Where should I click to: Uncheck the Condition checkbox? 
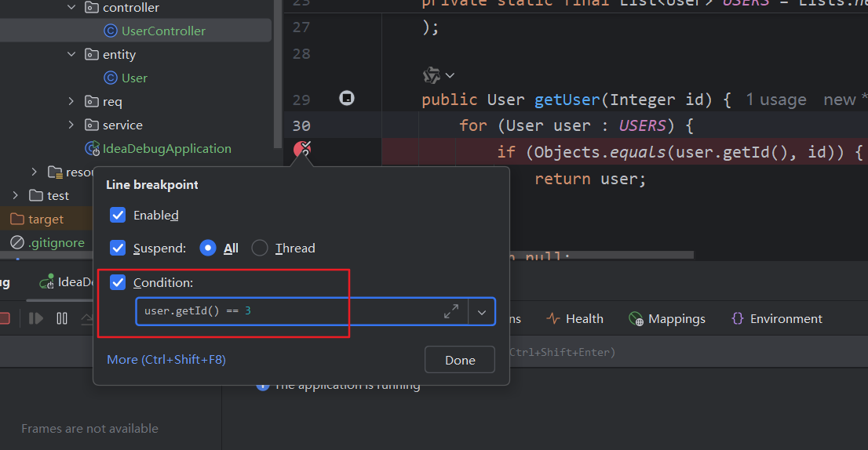(x=118, y=282)
